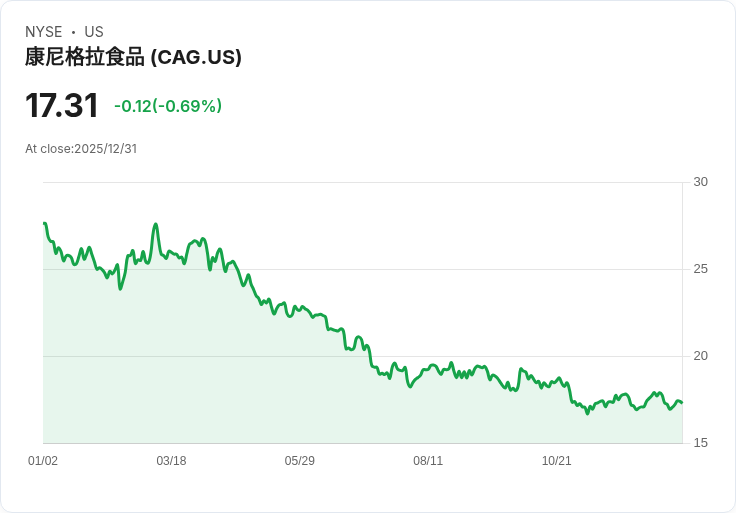Click the minus sign before the 0.12 change
The height and width of the screenshot is (513, 736).
click(x=118, y=106)
